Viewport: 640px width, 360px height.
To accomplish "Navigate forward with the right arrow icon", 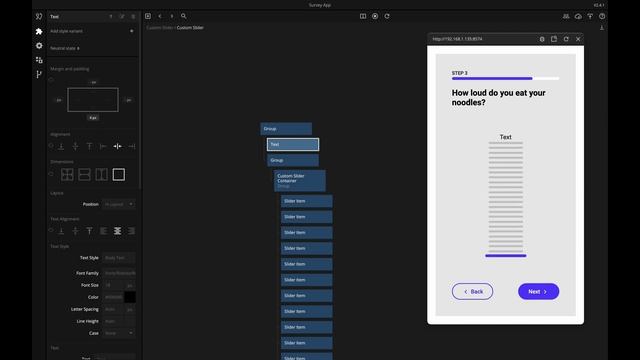I will pyautogui.click(x=172, y=16).
